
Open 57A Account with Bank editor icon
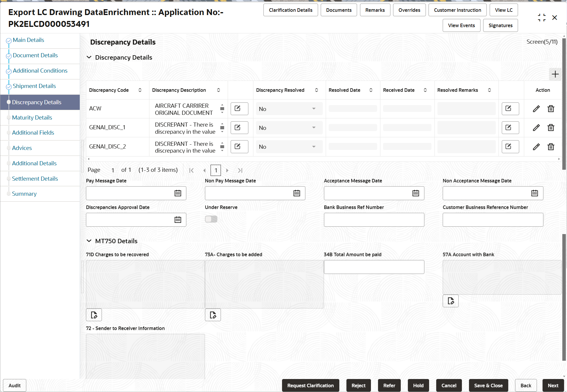[451, 301]
